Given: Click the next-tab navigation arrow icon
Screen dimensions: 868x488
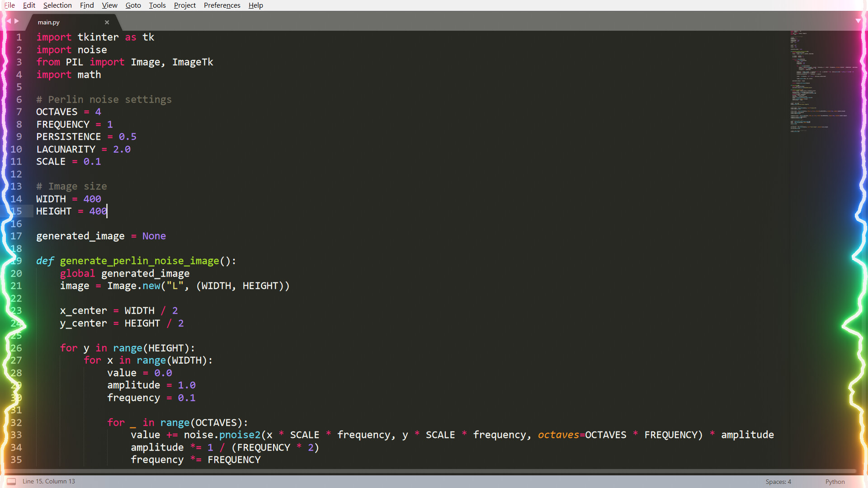Looking at the screenshot, I should [x=17, y=21].
